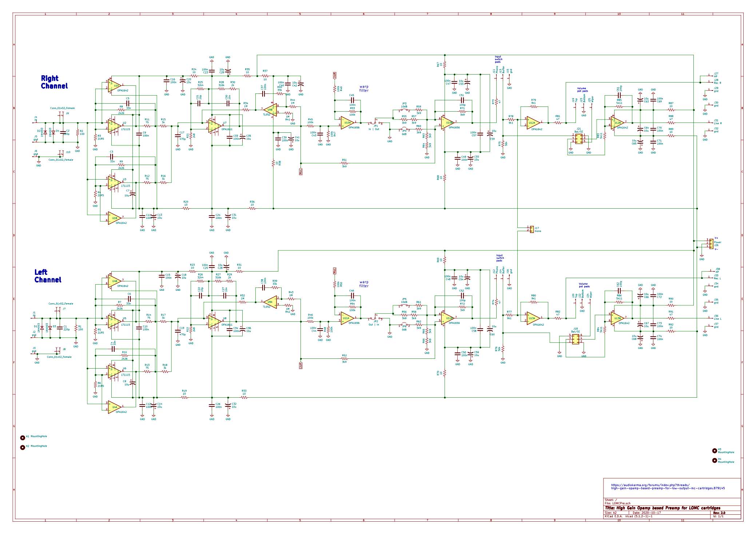This screenshot has height=534, width=756.
Task: Click the H2 MountingHole symbol
Action: click(x=23, y=447)
